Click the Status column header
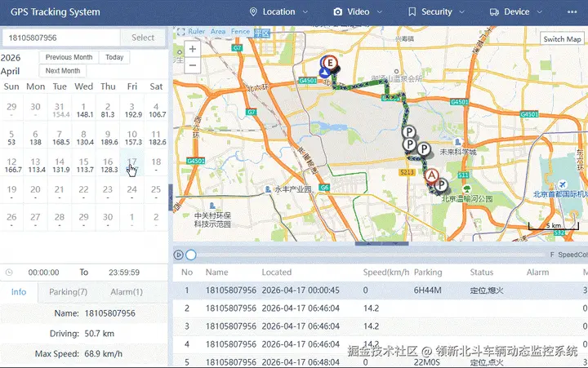The image size is (588, 368). coord(482,273)
